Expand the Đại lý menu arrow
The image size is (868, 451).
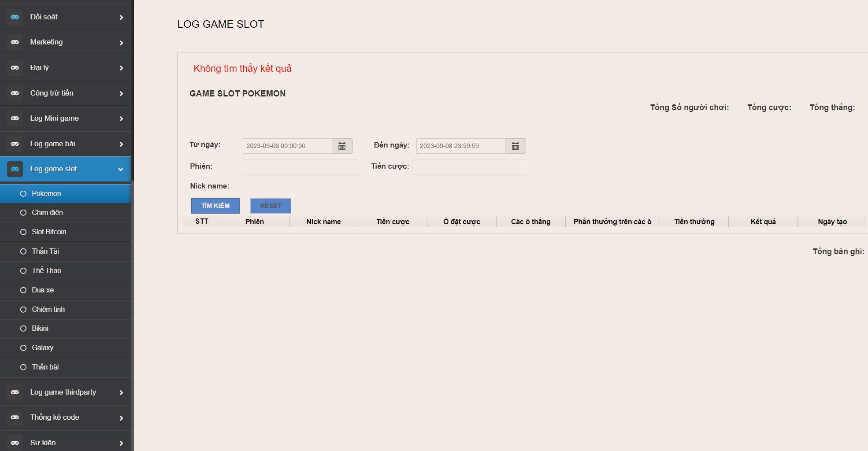coord(121,68)
